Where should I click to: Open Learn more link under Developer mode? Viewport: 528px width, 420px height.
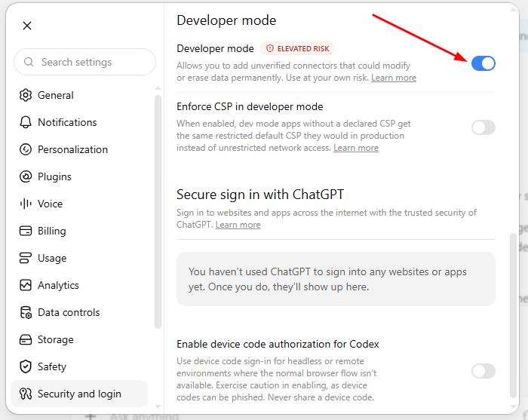394,78
